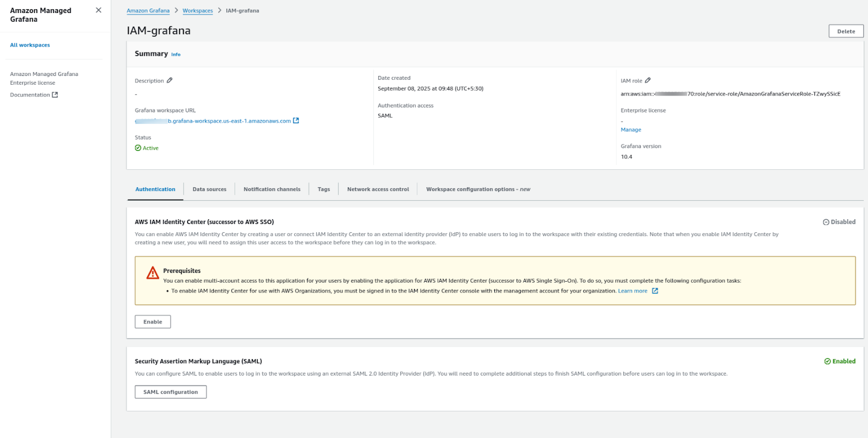
Task: Click the IAM Identity Center Disabled indicator
Action: [839, 222]
